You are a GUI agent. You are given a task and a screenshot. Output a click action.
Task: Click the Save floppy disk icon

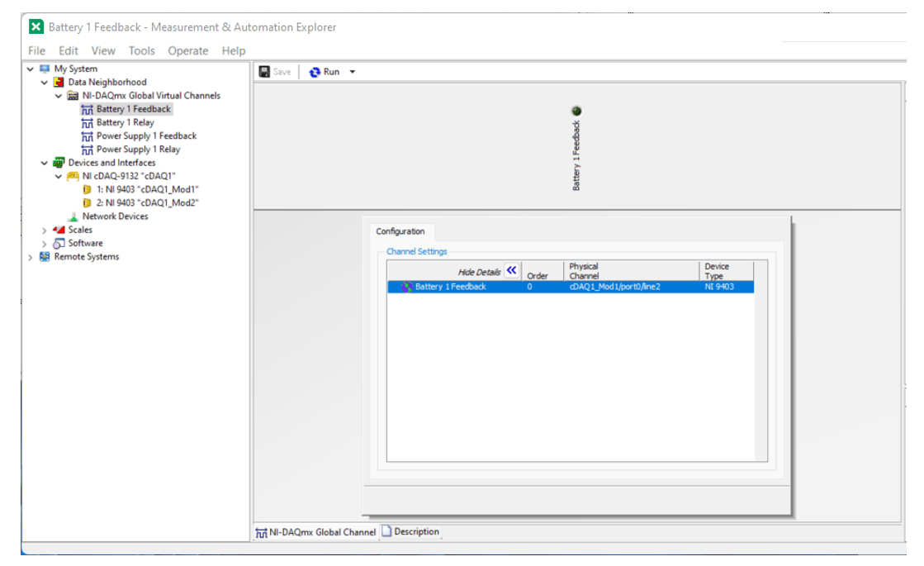264,71
